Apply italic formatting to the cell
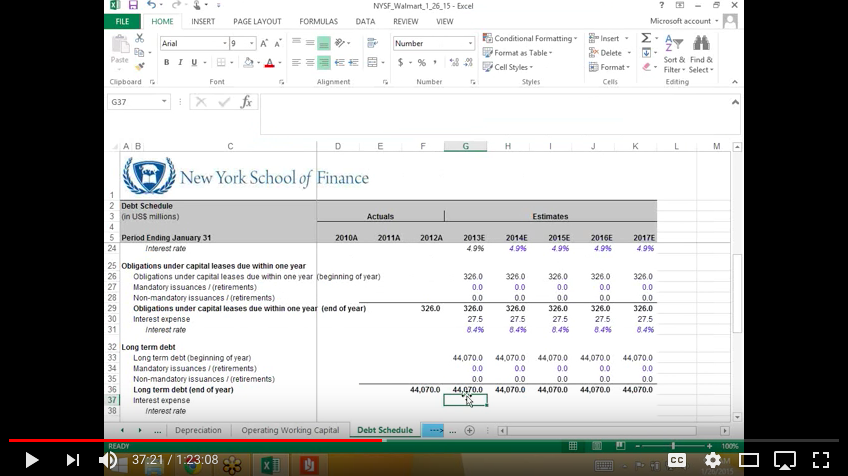Viewport: 848px width, 476px height. 181,63
